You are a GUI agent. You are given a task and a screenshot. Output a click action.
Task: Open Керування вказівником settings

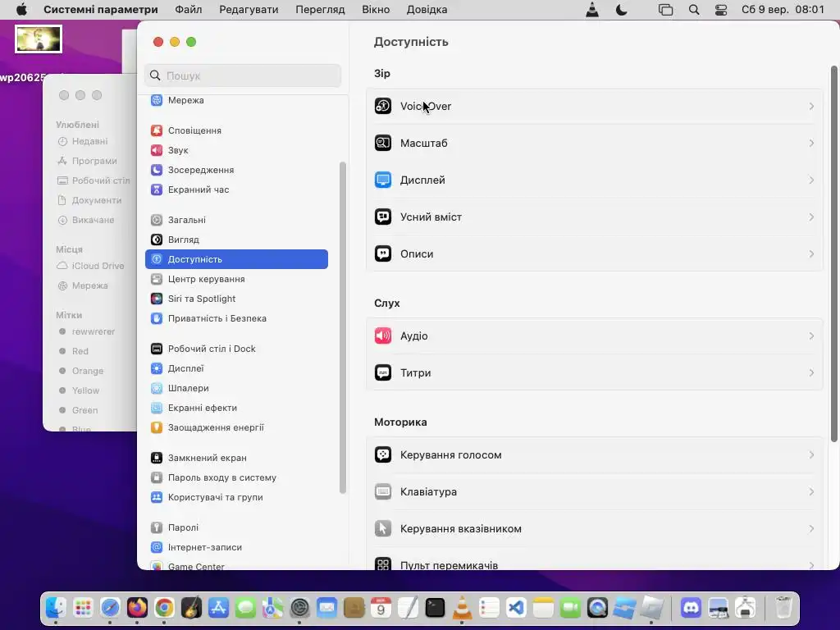click(595, 529)
